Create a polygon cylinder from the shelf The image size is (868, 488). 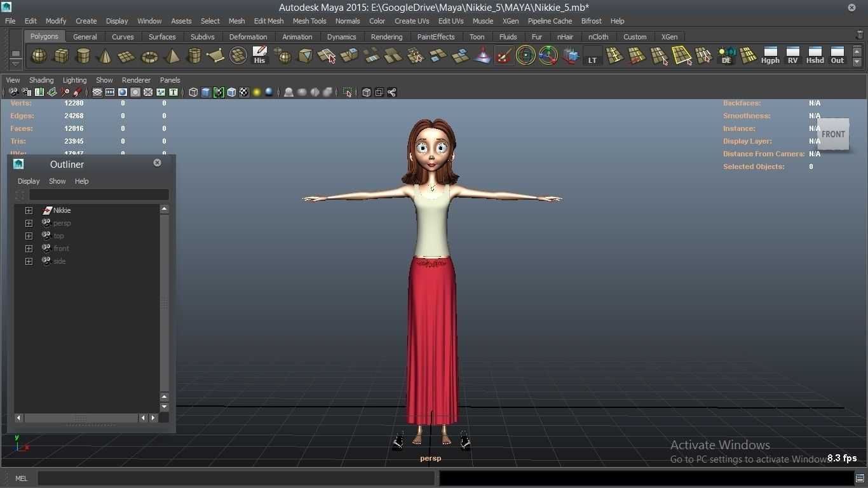[x=83, y=56]
